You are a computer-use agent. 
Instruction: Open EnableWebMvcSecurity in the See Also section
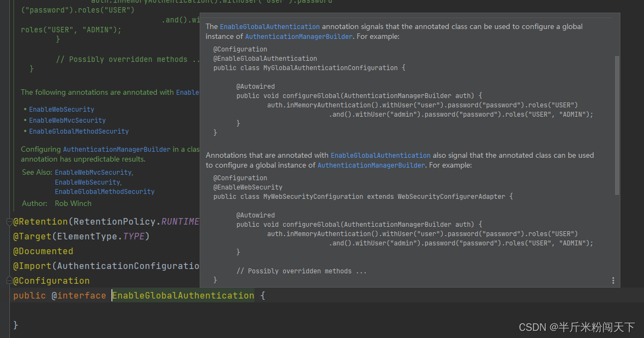(x=93, y=171)
